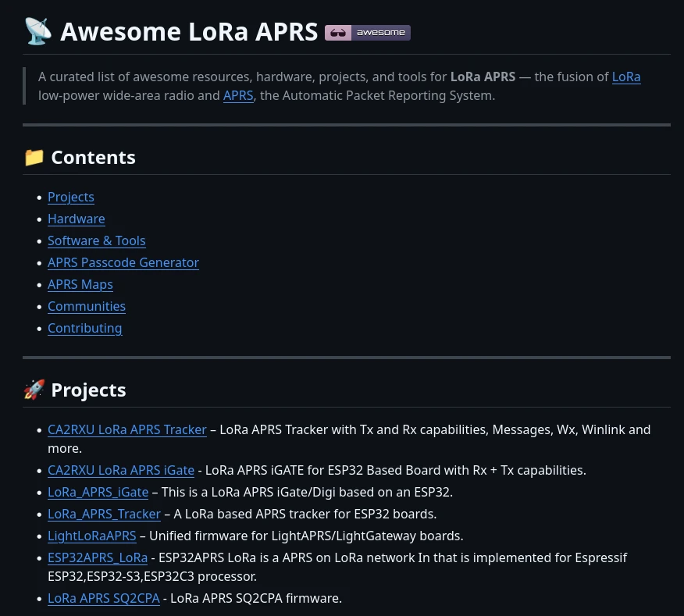Click text "the Automatic Packet Reporting System."

(x=377, y=95)
